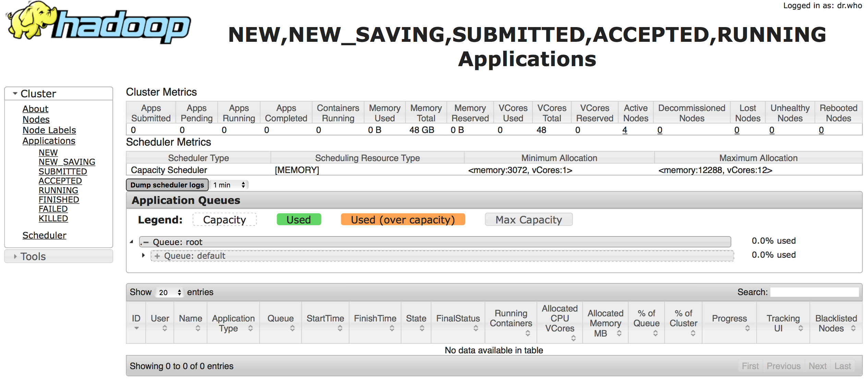Screen dimensions: 868x390
Task: Open the Show entries count dropdown
Action: point(170,292)
